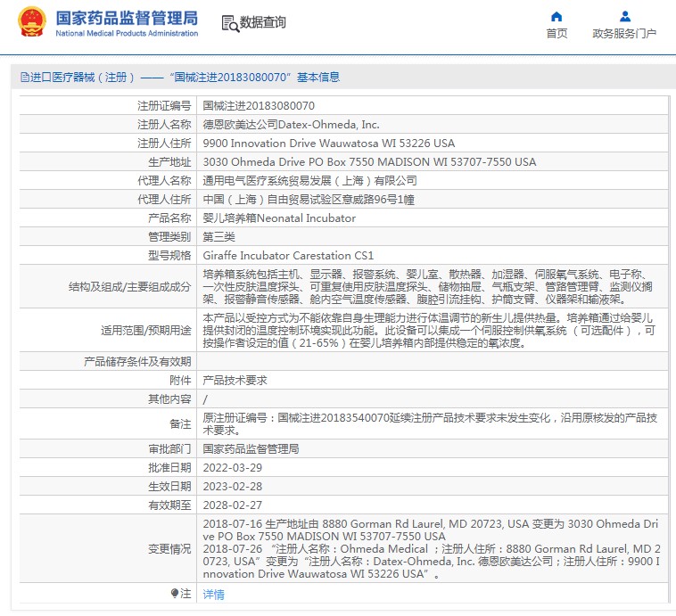Screen dimensions: 676x616
Task: Click the 代理人名称 row label
Action: pyautogui.click(x=164, y=181)
